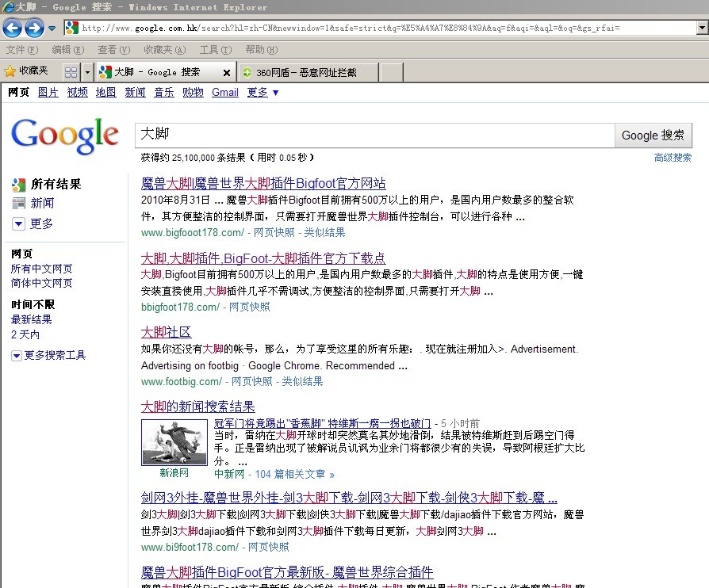Click the 360网盾 tab favicon

(247, 72)
